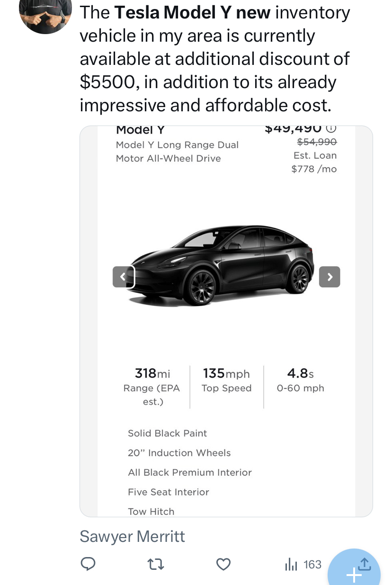Tap the Est. Loan $778 /mo text
The height and width of the screenshot is (585, 392).
(x=314, y=162)
